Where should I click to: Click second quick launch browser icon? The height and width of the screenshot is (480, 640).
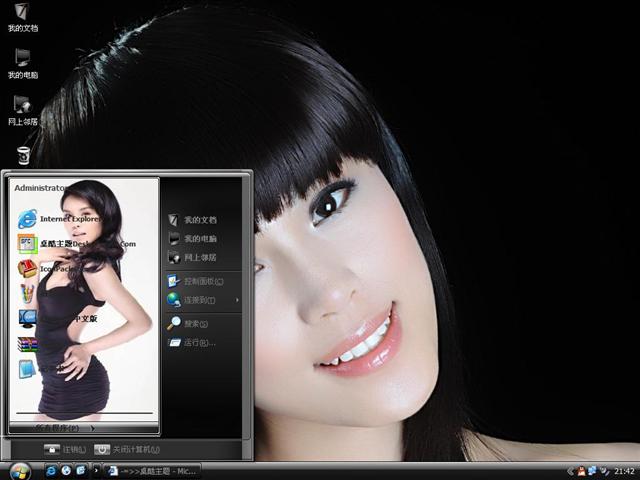pyautogui.click(x=66, y=471)
